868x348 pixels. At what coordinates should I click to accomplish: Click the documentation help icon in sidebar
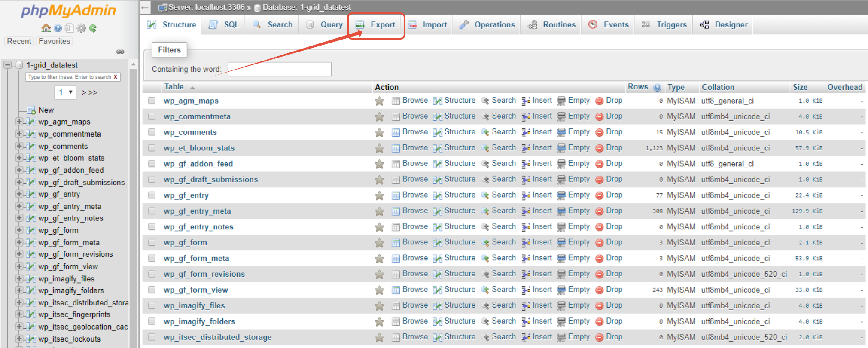tap(58, 28)
